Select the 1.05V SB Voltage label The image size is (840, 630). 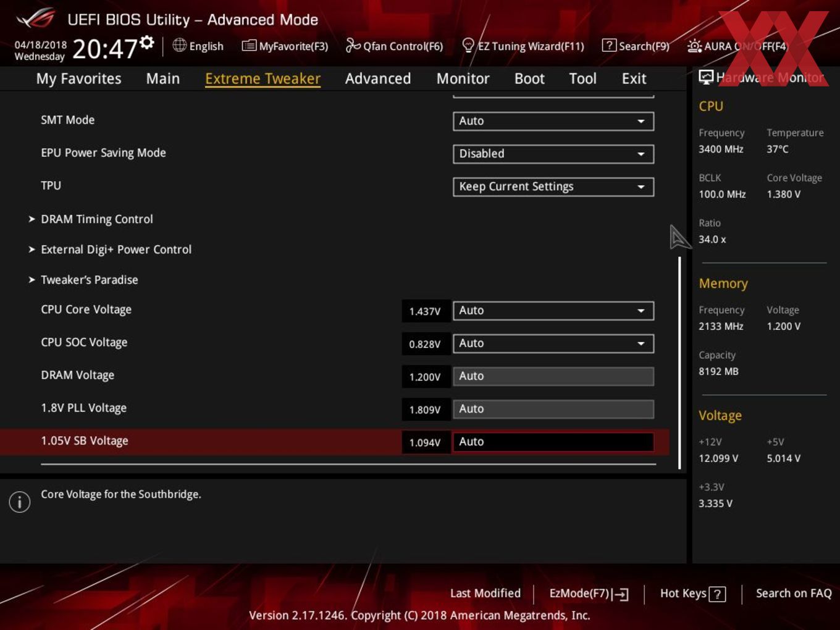[85, 440]
